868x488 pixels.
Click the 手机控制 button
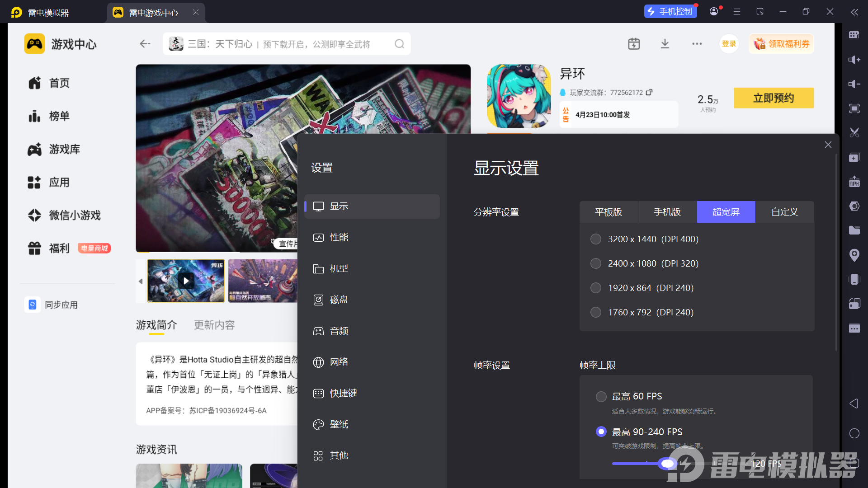pos(670,12)
